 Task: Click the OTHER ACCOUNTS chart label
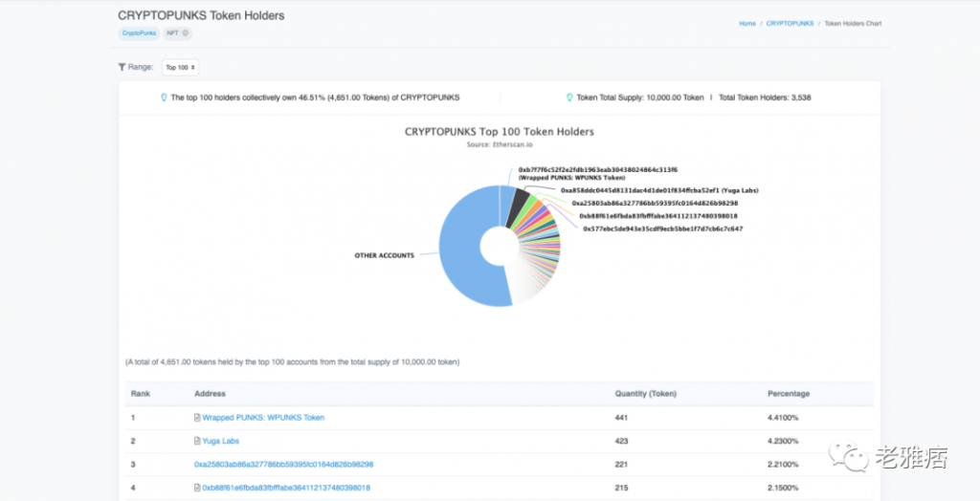click(x=385, y=255)
